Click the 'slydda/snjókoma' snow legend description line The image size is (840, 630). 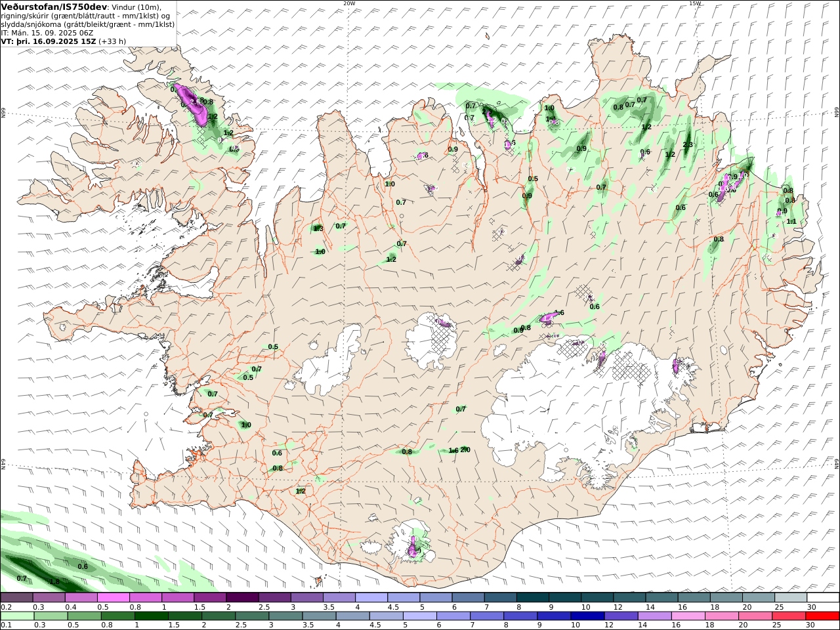tap(88, 24)
